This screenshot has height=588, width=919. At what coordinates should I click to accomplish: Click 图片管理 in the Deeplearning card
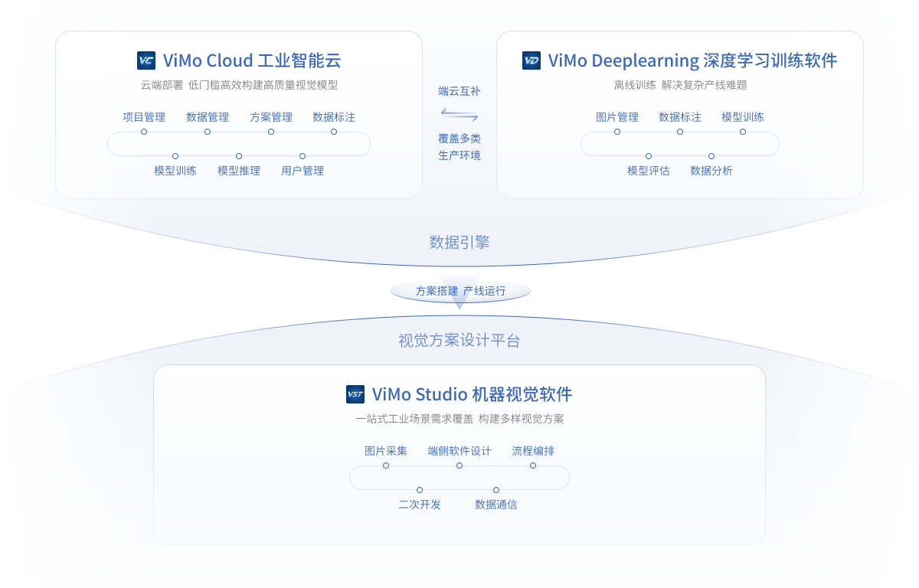617,117
